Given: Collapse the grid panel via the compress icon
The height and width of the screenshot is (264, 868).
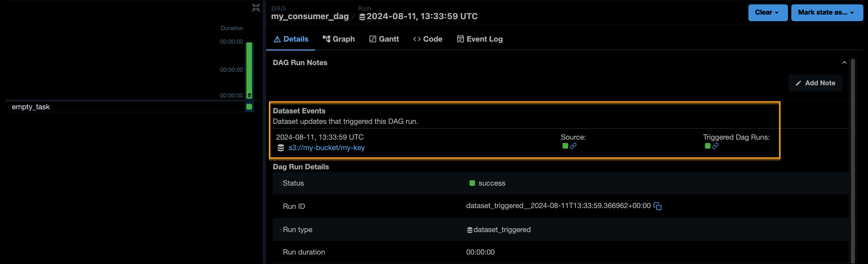Looking at the screenshot, I should [256, 7].
